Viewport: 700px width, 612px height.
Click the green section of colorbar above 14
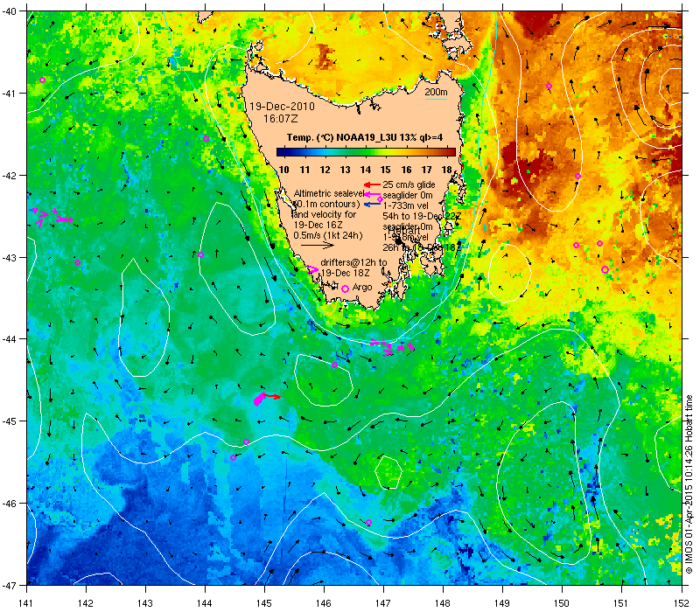[x=366, y=152]
